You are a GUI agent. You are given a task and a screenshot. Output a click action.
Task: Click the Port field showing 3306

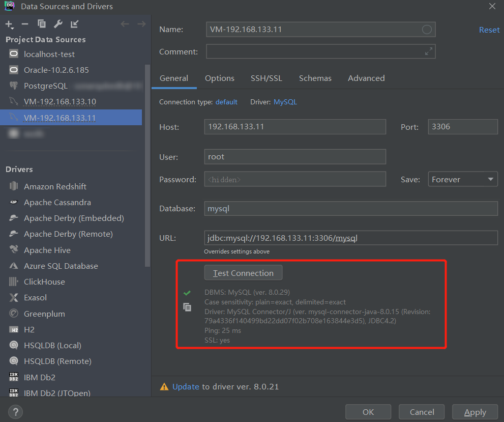(463, 127)
